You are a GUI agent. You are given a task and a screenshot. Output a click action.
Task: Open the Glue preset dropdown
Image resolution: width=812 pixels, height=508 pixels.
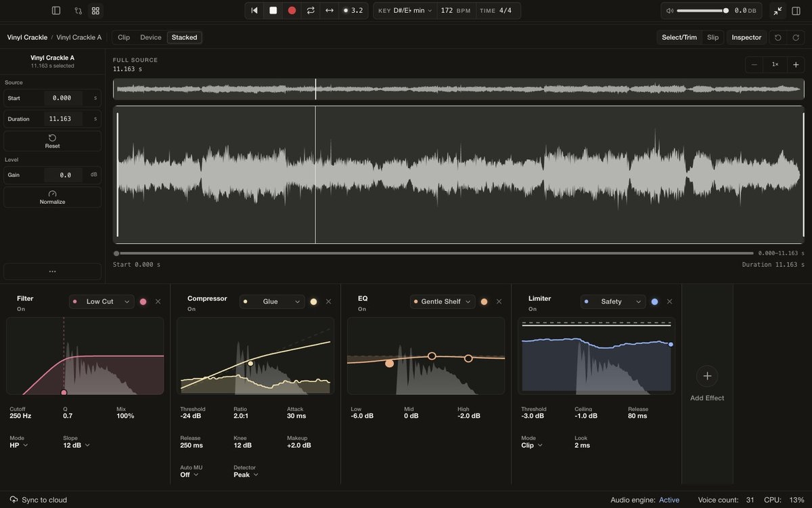pos(272,301)
